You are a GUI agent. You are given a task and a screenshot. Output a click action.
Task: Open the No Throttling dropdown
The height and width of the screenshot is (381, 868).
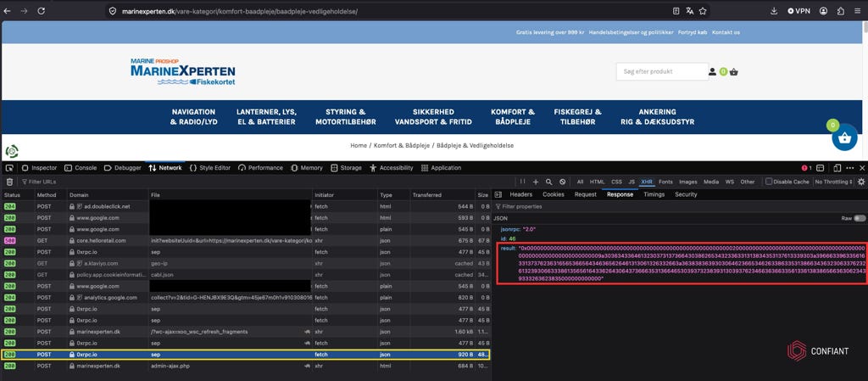click(833, 182)
